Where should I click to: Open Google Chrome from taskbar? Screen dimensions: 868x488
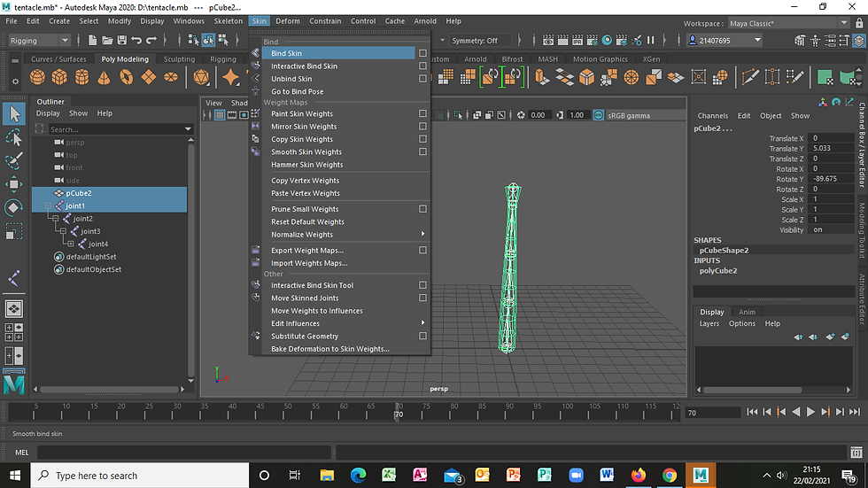tap(670, 476)
